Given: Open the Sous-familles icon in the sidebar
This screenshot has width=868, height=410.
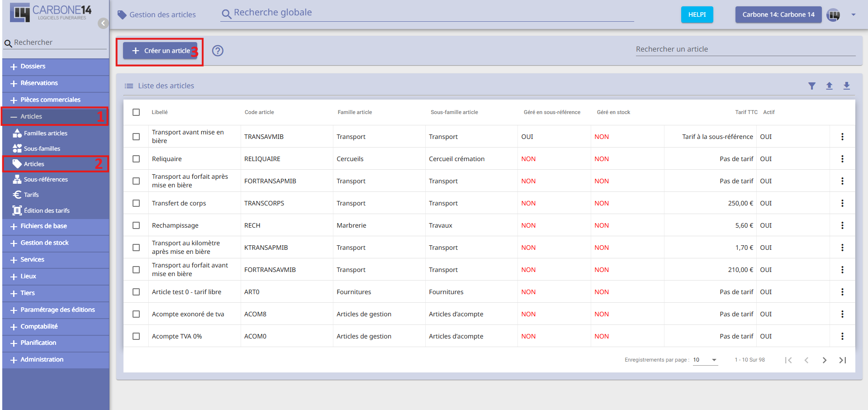Looking at the screenshot, I should click(x=17, y=148).
